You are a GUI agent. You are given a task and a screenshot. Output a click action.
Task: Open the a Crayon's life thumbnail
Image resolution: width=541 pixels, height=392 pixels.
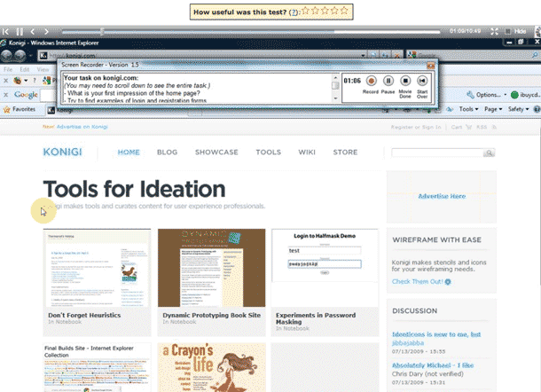coord(211,367)
